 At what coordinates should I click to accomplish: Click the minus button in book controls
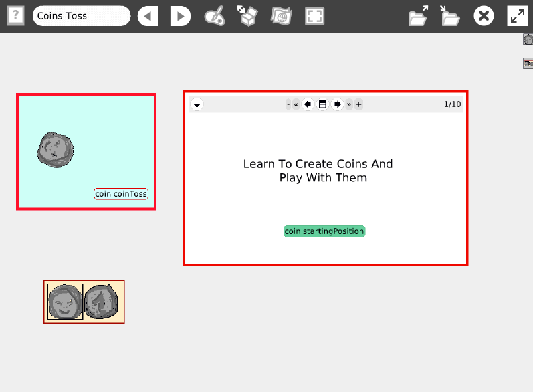[x=288, y=104]
